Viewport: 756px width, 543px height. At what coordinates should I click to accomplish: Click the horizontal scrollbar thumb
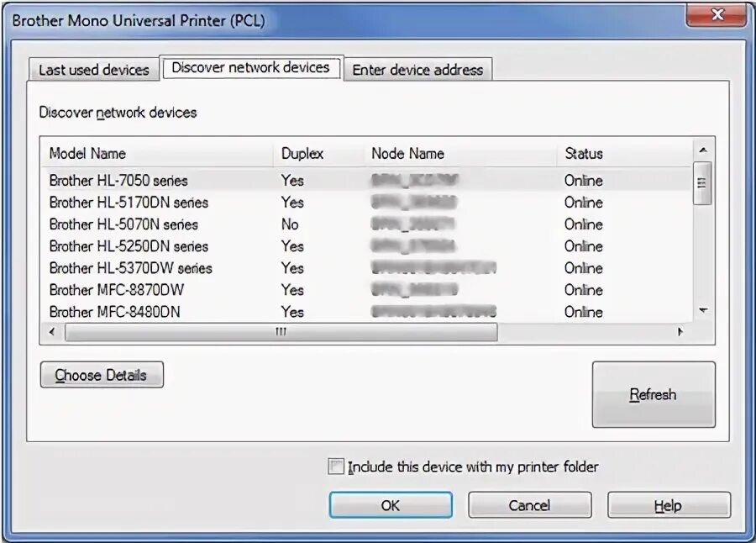pyautogui.click(x=281, y=331)
